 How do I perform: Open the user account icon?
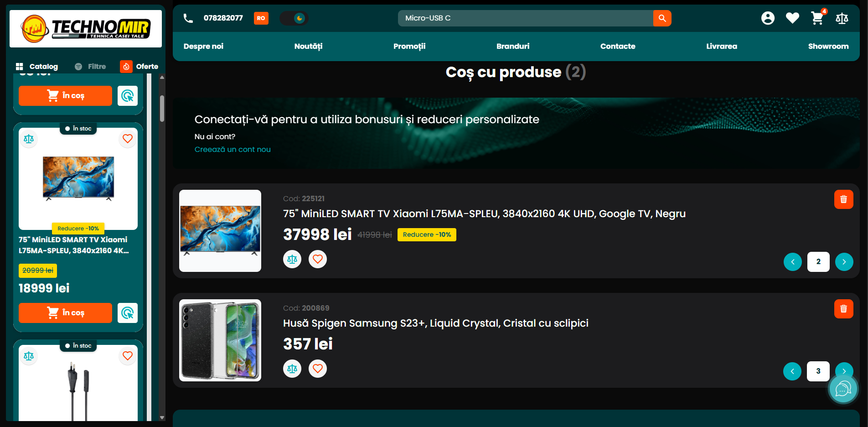pyautogui.click(x=768, y=18)
